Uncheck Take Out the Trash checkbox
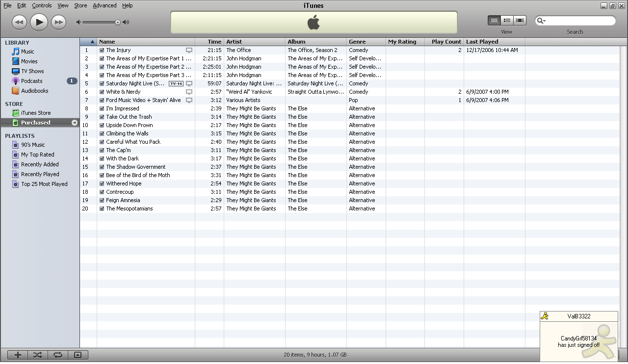The width and height of the screenshot is (628, 364). [102, 117]
